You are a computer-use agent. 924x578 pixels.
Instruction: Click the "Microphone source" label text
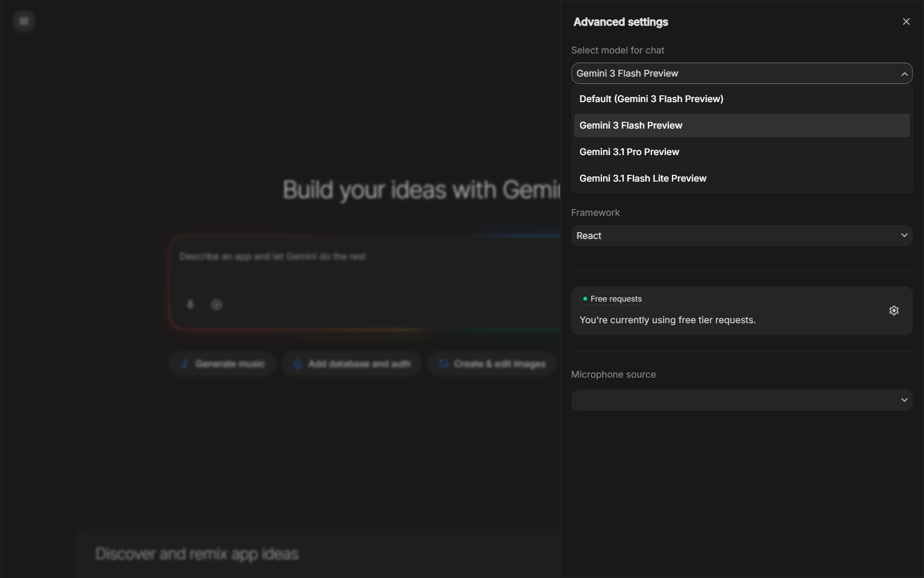click(x=613, y=374)
